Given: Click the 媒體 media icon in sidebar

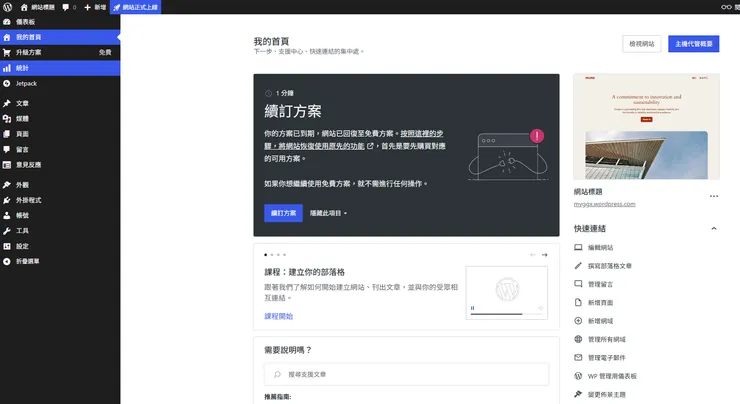Looking at the screenshot, I should (7, 119).
